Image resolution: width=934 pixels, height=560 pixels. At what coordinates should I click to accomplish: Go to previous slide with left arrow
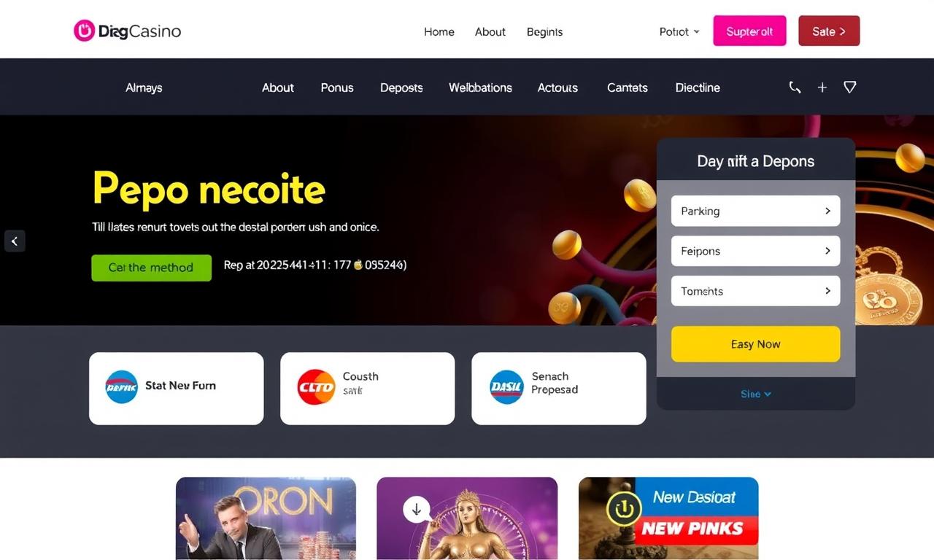pyautogui.click(x=15, y=241)
